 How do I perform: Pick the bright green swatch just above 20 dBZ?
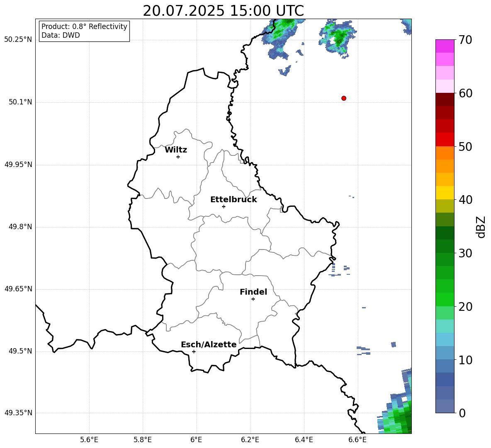pos(445,299)
